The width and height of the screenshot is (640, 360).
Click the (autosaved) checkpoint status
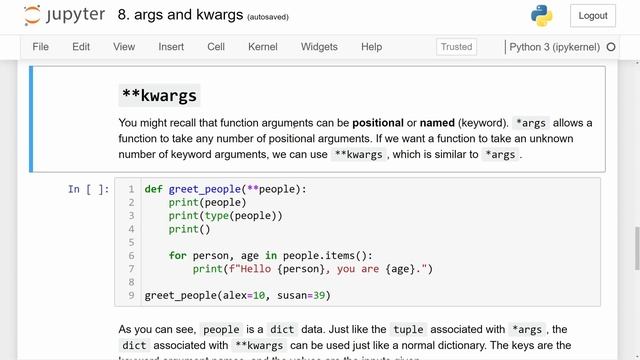coord(268,17)
